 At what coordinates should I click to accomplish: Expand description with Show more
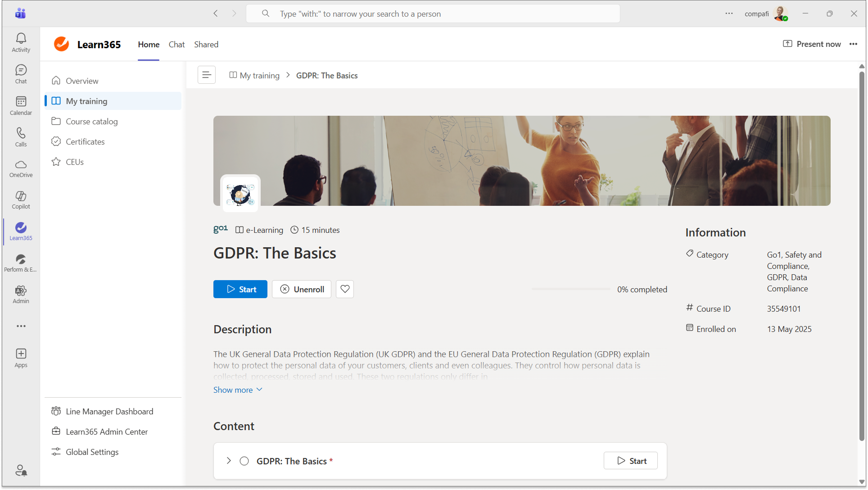click(x=237, y=390)
